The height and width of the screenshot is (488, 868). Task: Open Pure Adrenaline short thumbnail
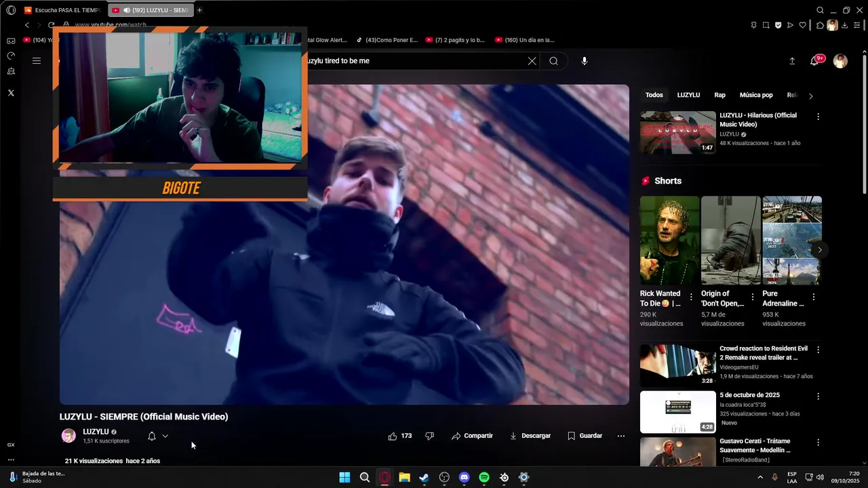pos(791,241)
